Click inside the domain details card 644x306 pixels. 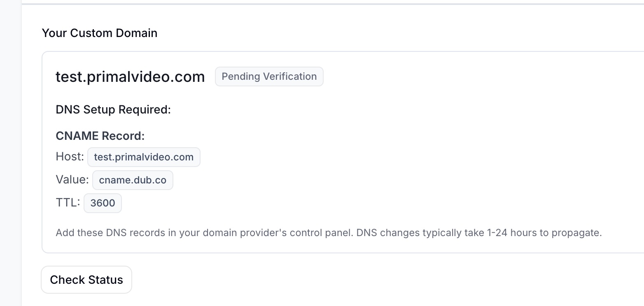[371, 123]
